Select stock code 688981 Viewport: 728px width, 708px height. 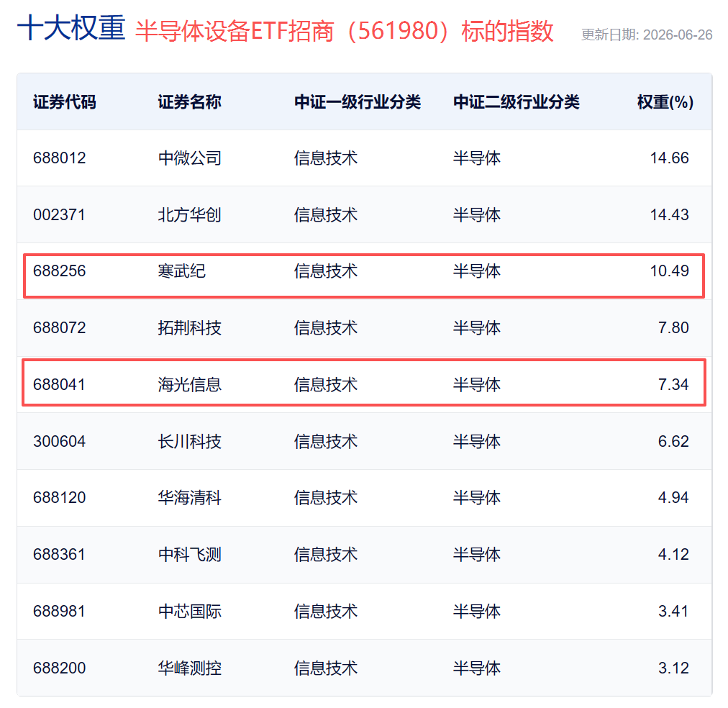pos(60,612)
